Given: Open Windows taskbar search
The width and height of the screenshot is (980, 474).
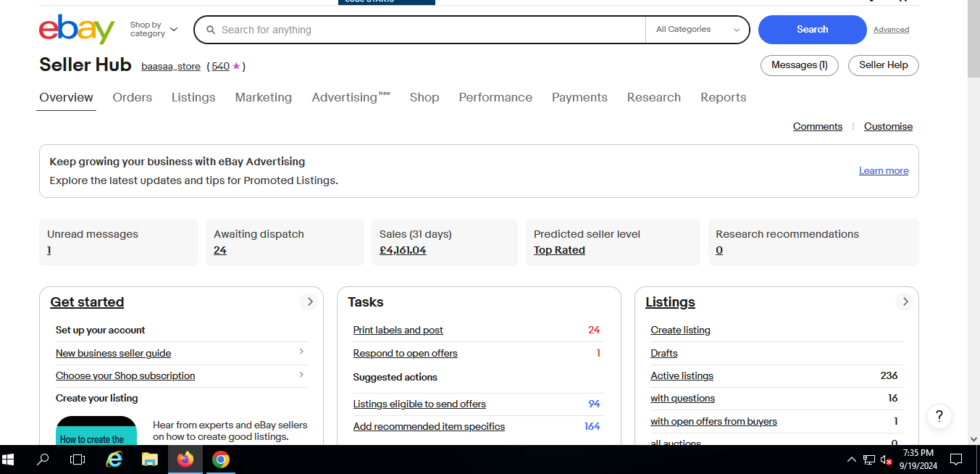Looking at the screenshot, I should tap(43, 460).
